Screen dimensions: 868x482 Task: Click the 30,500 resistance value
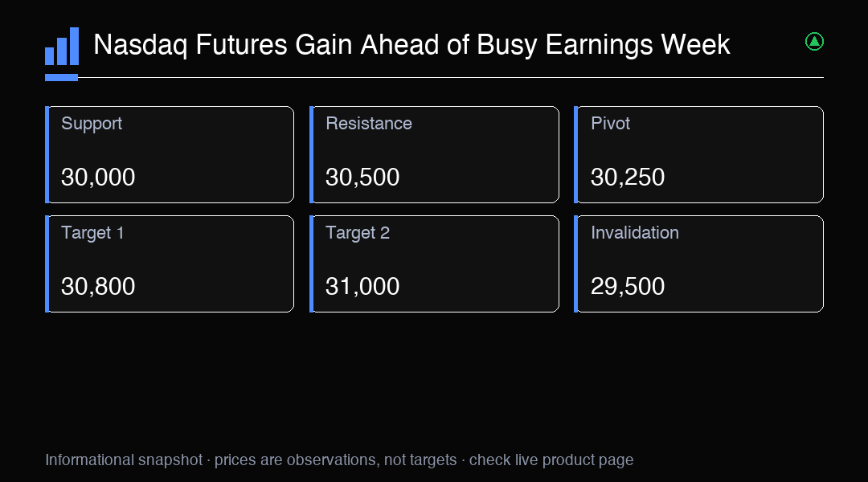[x=362, y=177]
